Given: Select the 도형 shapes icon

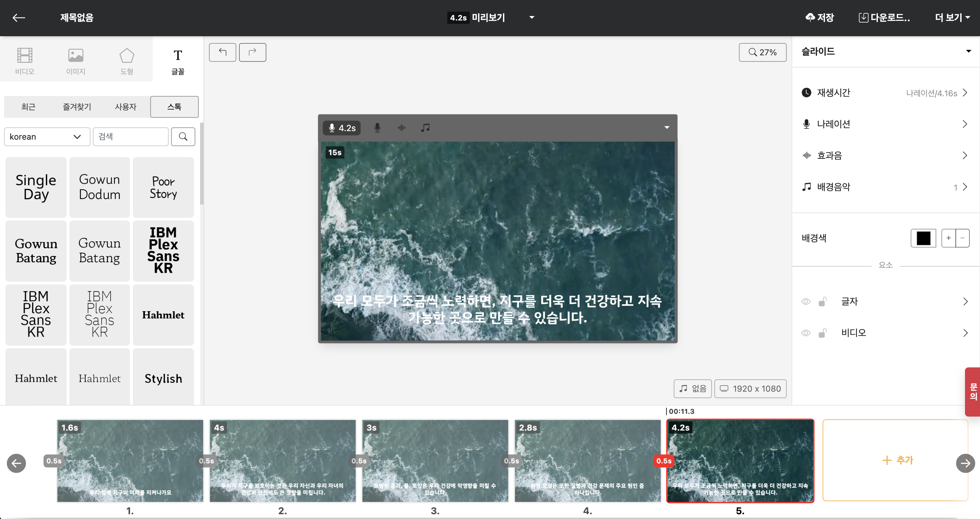Looking at the screenshot, I should tap(127, 60).
